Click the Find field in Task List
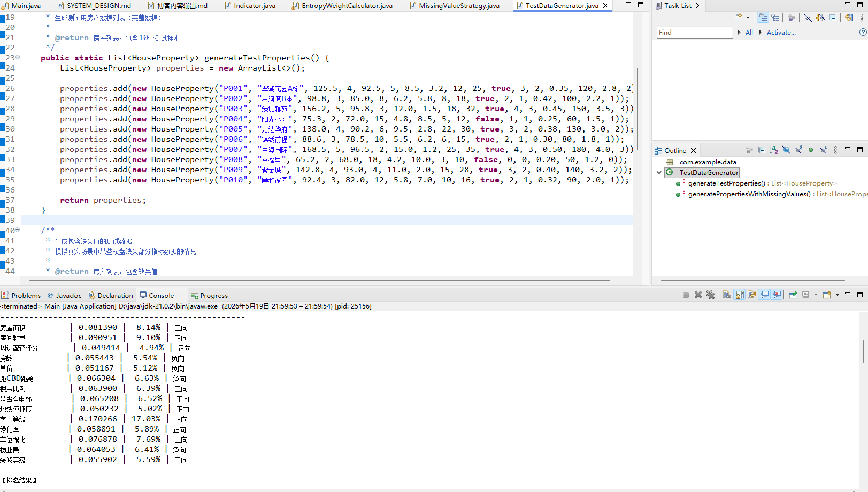Viewport: 868px width, 492px height. pyautogui.click(x=694, y=32)
